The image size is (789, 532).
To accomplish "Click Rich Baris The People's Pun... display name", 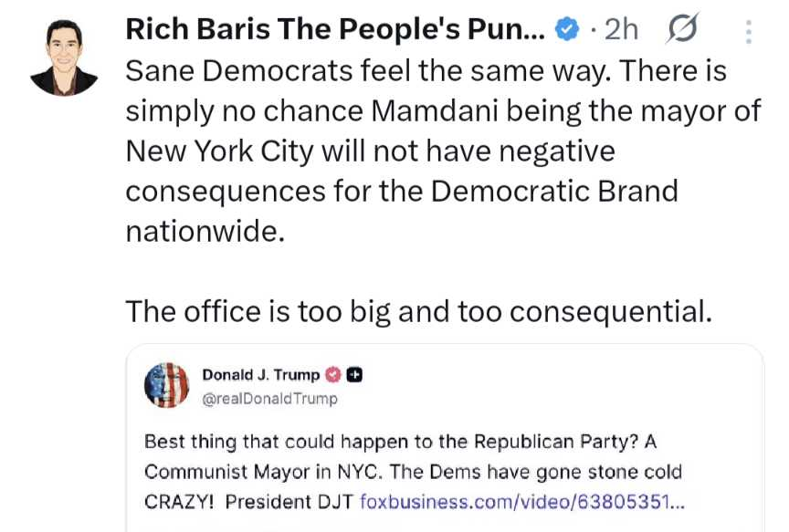I will [x=334, y=30].
